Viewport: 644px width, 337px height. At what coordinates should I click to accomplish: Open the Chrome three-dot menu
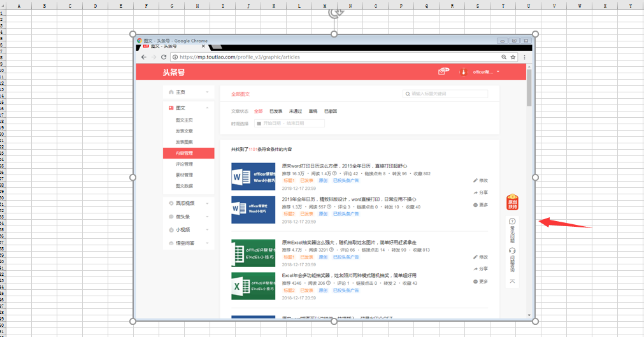pos(524,57)
